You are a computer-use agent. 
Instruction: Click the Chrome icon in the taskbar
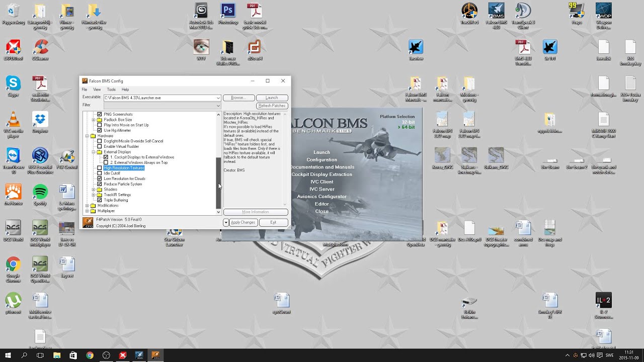(90, 355)
